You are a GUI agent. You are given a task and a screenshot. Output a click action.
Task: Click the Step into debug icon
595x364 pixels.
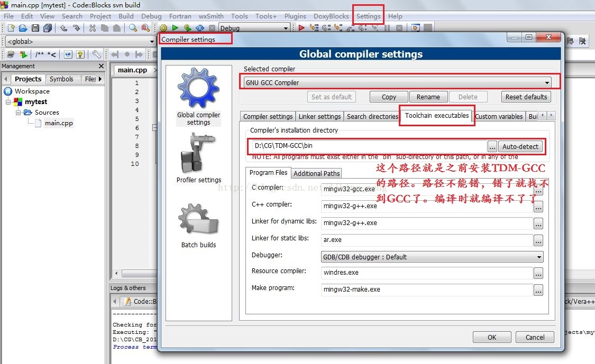click(338, 27)
